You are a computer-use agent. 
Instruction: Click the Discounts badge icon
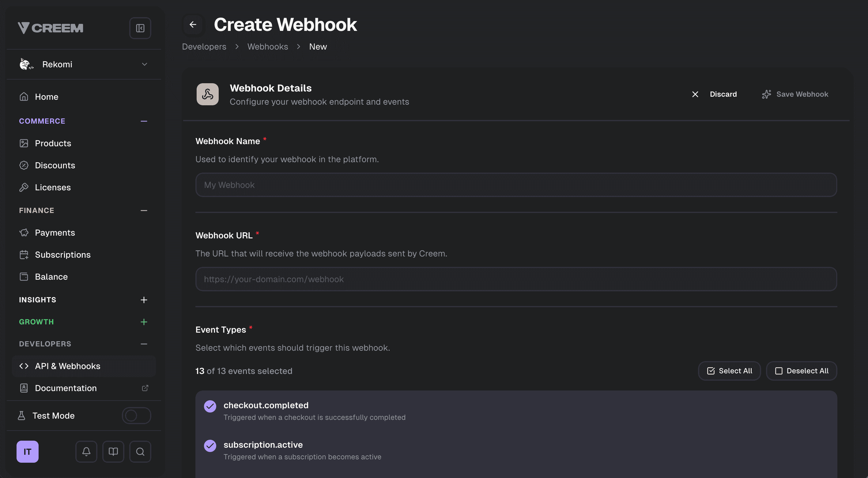coord(24,165)
